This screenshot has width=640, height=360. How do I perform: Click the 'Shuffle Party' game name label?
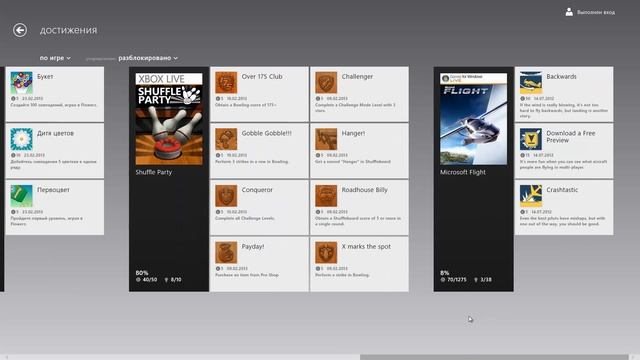click(154, 173)
